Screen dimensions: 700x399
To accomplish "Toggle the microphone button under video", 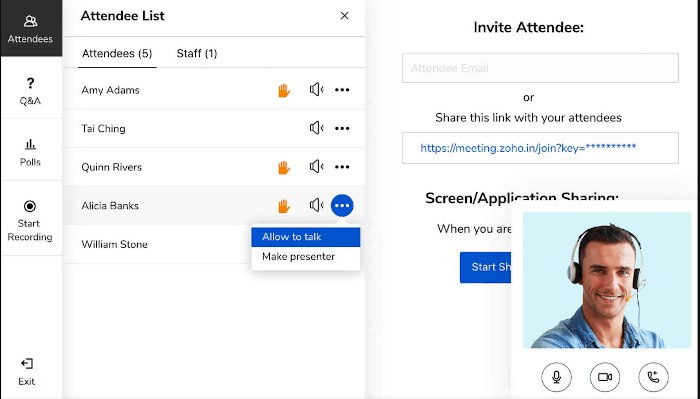I will coord(556,377).
